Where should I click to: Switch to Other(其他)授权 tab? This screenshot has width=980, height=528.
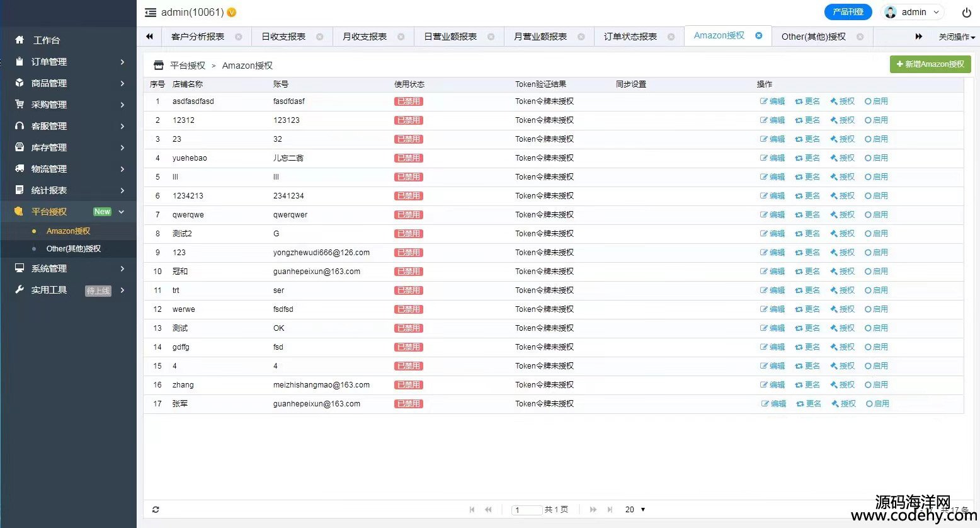(x=814, y=37)
